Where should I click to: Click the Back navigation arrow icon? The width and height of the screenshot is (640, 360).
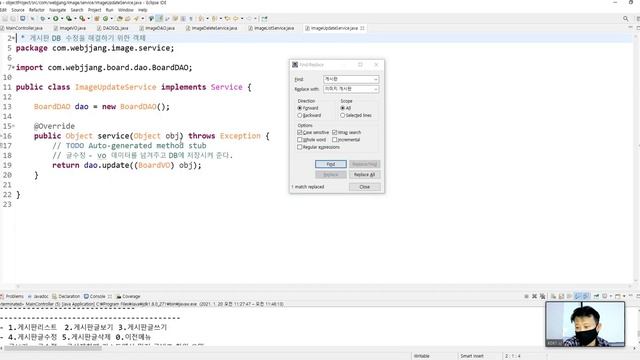236,18
